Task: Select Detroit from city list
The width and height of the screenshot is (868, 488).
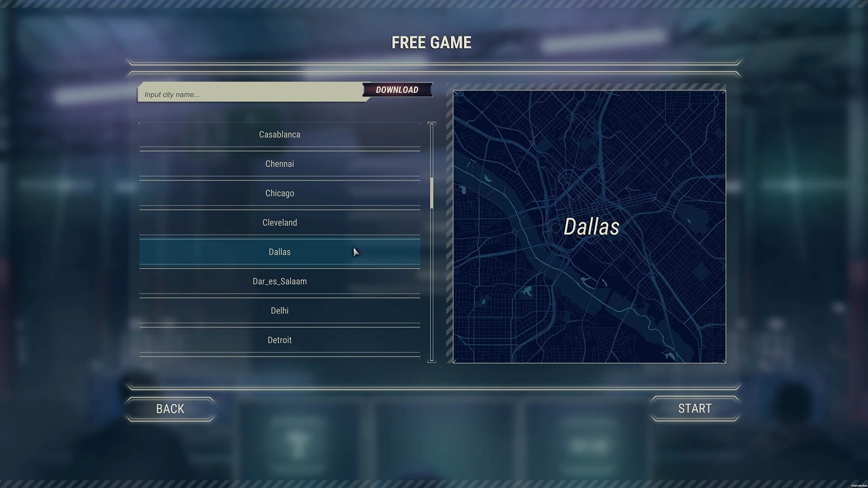Action: [279, 340]
